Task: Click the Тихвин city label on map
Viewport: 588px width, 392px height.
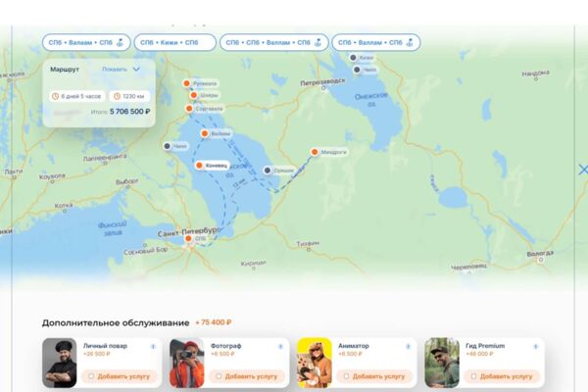Action: click(x=308, y=243)
